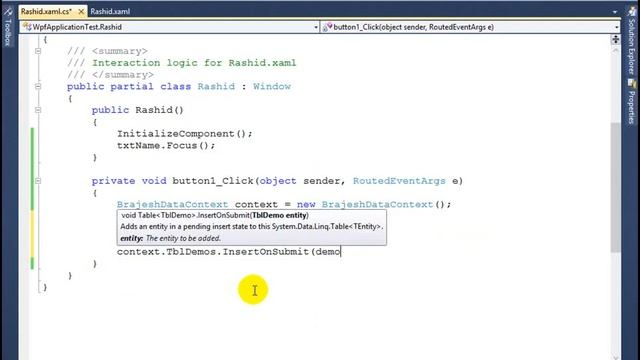Click the InsertOnSubmit signature tooltip
The height and width of the screenshot is (360, 640).
point(252,227)
